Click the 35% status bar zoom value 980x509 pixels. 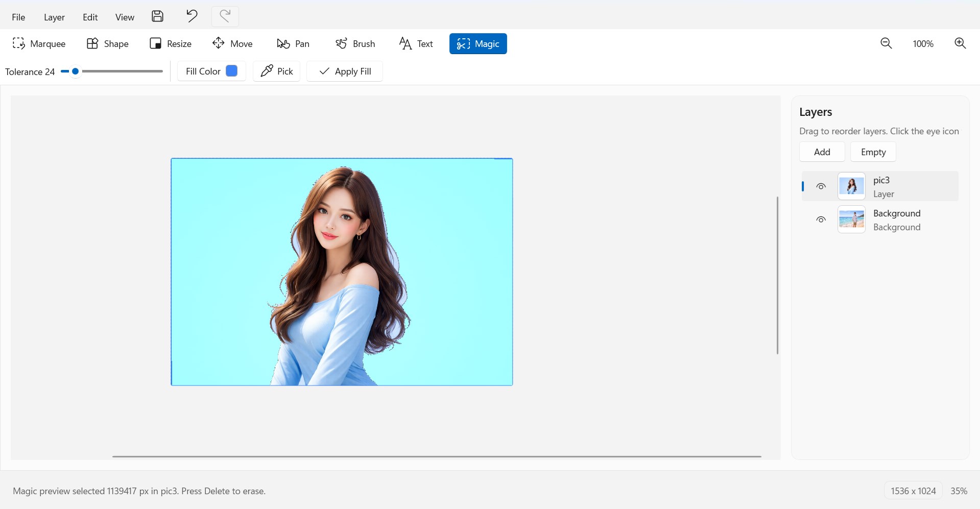click(x=959, y=491)
